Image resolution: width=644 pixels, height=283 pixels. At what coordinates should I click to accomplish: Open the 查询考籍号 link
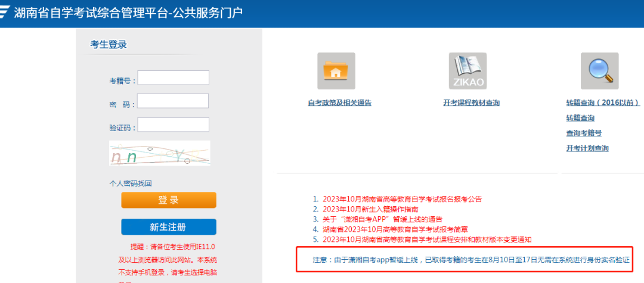(x=584, y=133)
